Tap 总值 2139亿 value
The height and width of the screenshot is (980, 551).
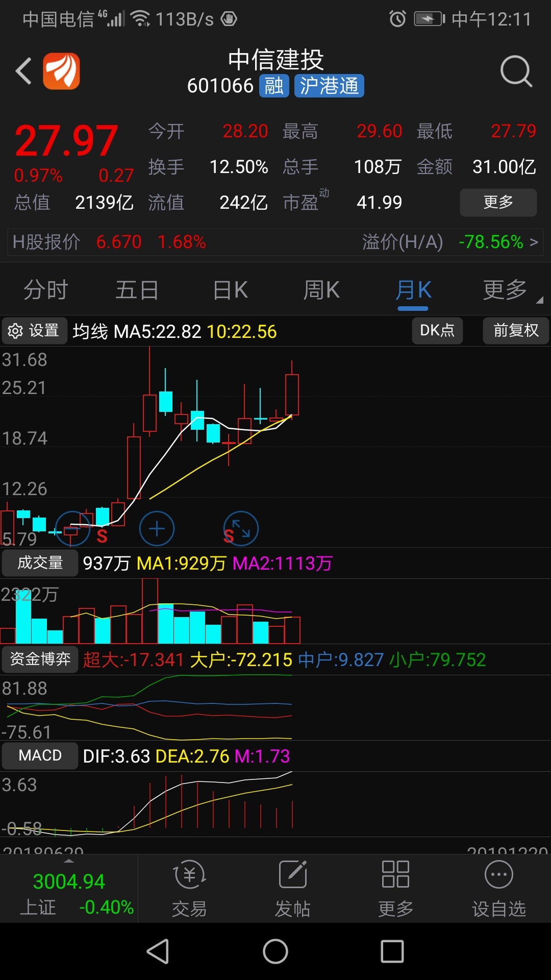[104, 203]
